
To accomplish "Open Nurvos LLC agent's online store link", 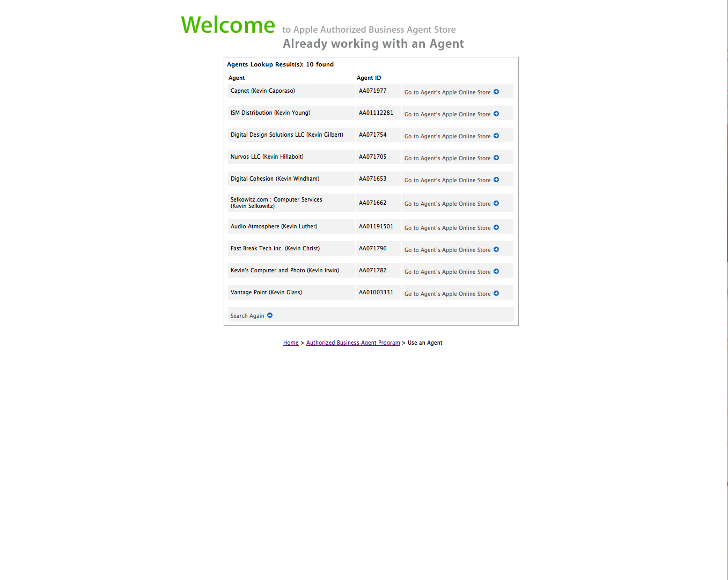I will 447,158.
